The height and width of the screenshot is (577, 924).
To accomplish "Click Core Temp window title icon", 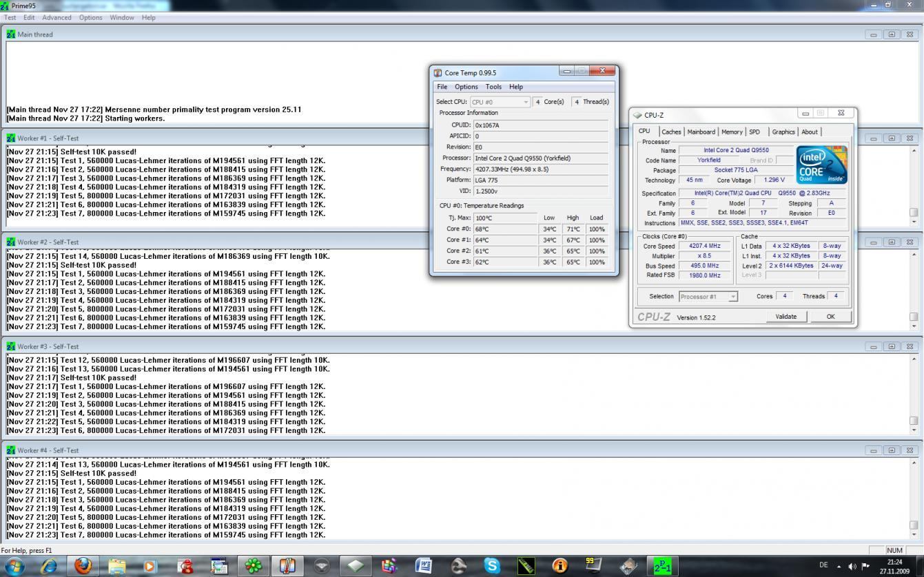I will coord(438,72).
